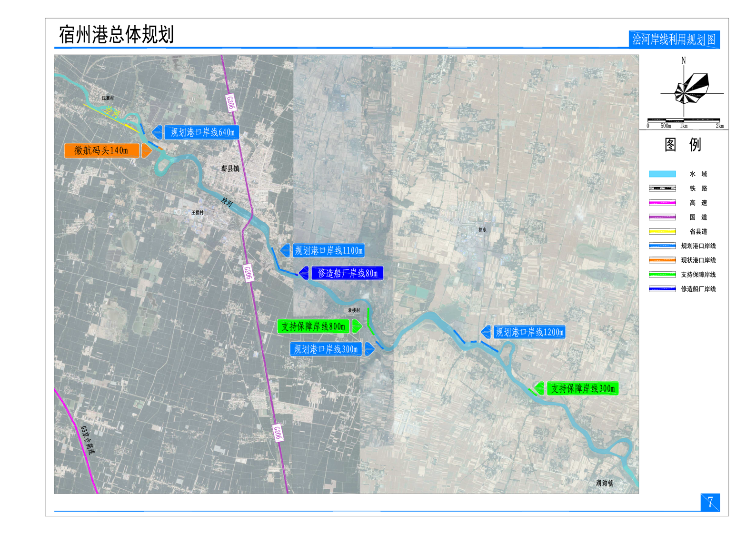Viewport: 756px width, 534px height.
Task: Click the 蕲县镇 town name on map
Action: click(230, 168)
